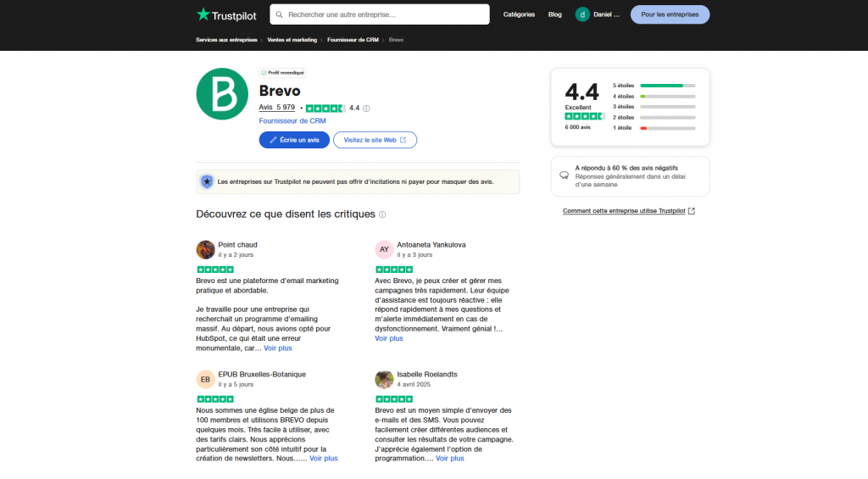Open the Daniel user avatar

tap(582, 14)
